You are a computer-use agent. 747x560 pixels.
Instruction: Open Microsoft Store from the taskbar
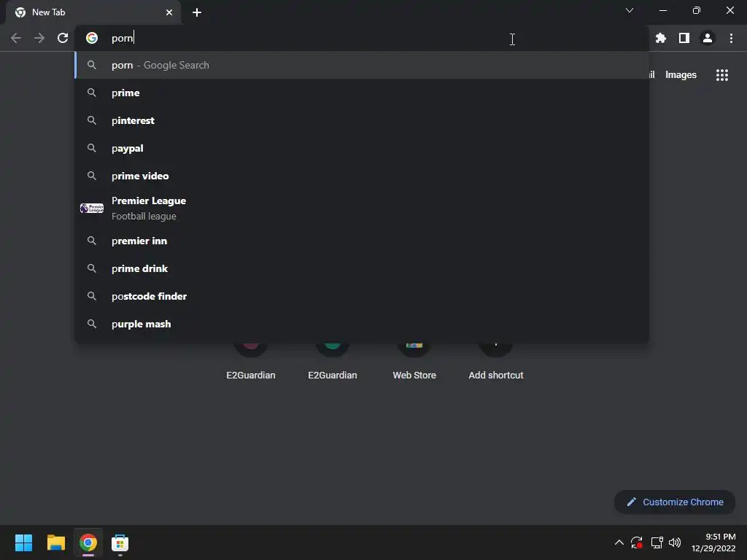coord(120,542)
